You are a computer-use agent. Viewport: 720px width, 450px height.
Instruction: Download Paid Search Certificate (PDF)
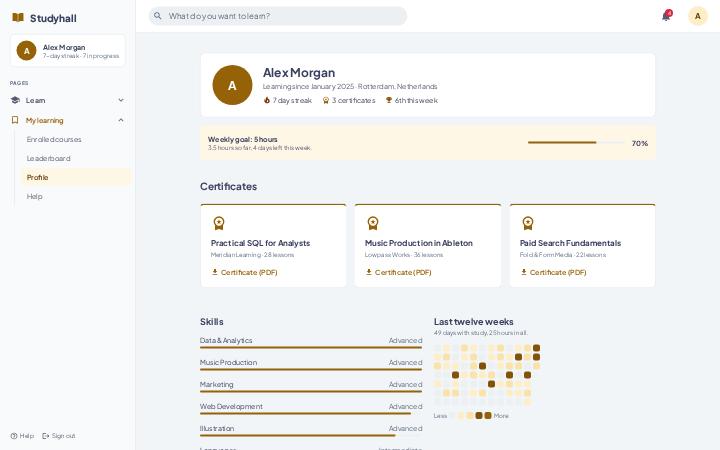tap(553, 272)
